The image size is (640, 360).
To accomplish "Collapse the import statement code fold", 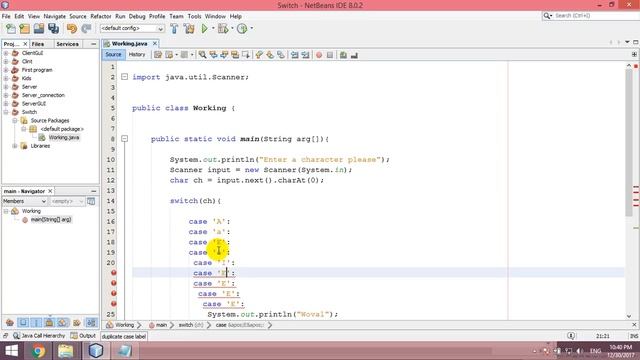I will (x=124, y=77).
